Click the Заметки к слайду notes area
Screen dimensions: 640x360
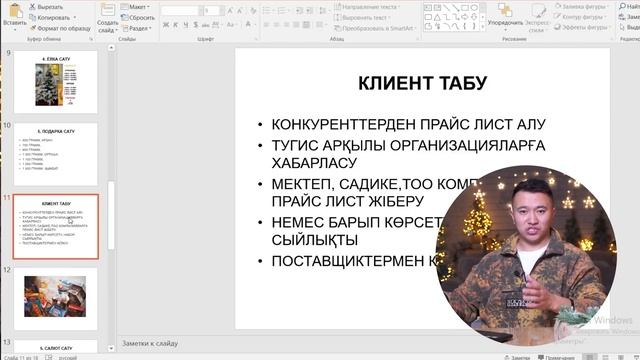[x=150, y=344]
